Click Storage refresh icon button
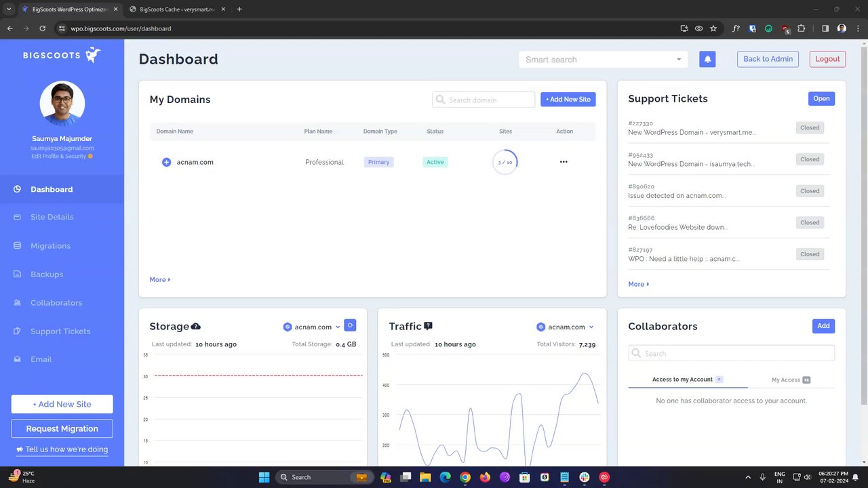The height and width of the screenshot is (488, 868). (x=350, y=325)
